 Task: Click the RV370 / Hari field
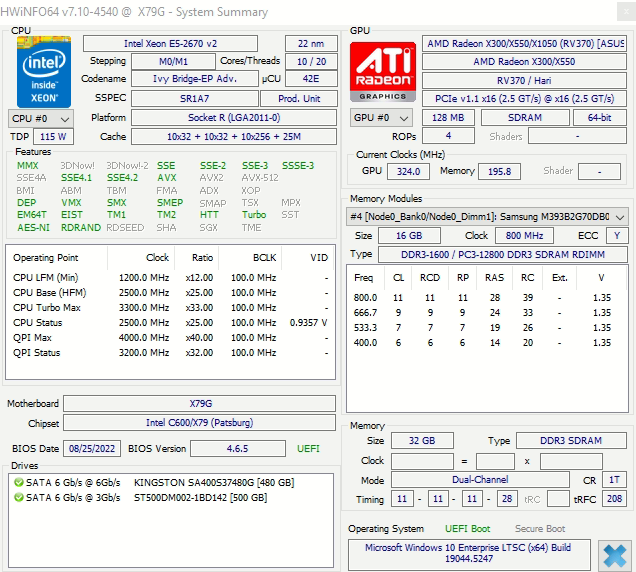click(524, 80)
